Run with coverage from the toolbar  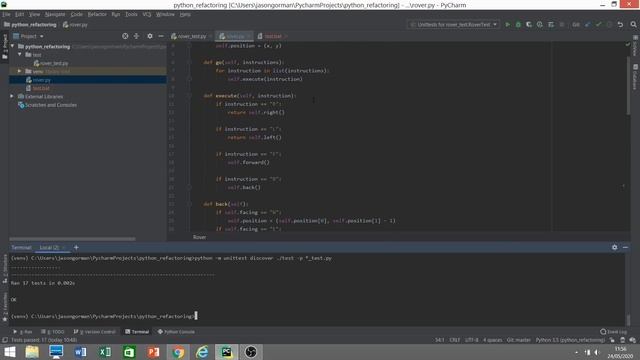529,24
